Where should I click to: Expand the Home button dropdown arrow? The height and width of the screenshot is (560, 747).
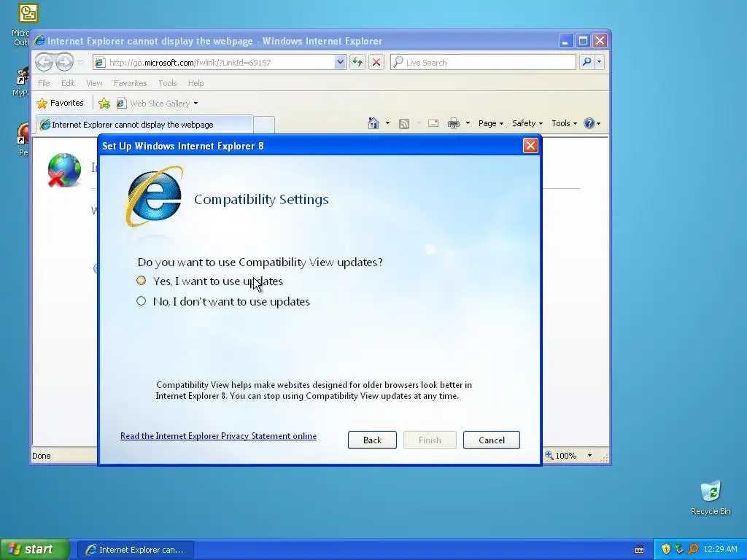coord(387,123)
